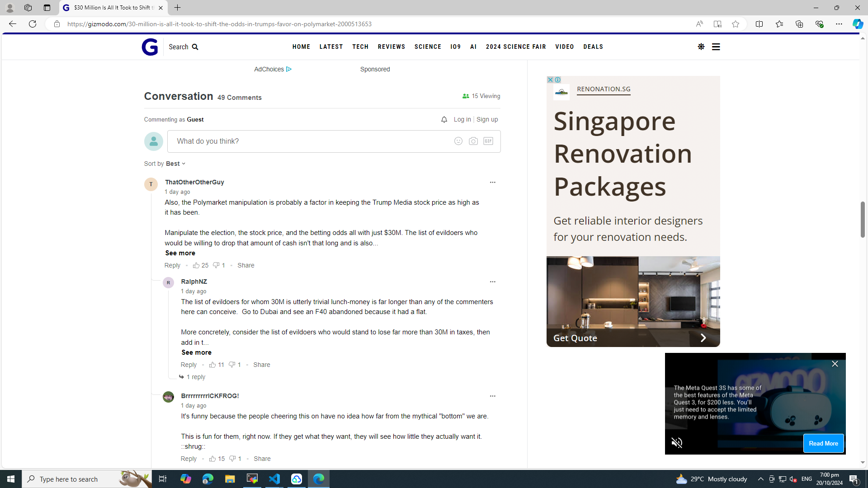The image size is (868, 488).
Task: Reply to RalphNZ comment
Action: pos(189,365)
